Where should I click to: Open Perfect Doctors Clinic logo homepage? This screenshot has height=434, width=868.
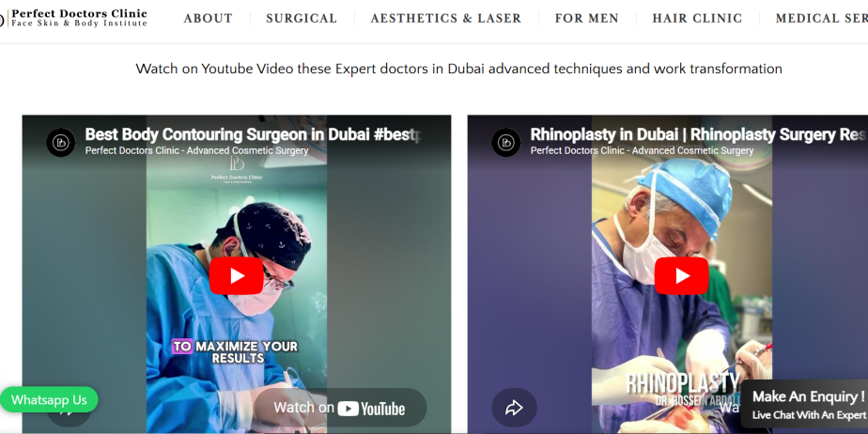[74, 18]
